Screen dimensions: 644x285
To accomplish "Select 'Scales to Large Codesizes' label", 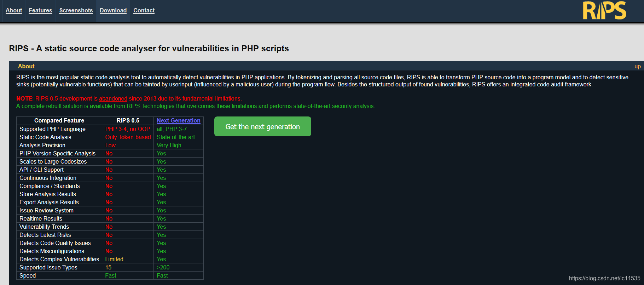I will coord(53,162).
